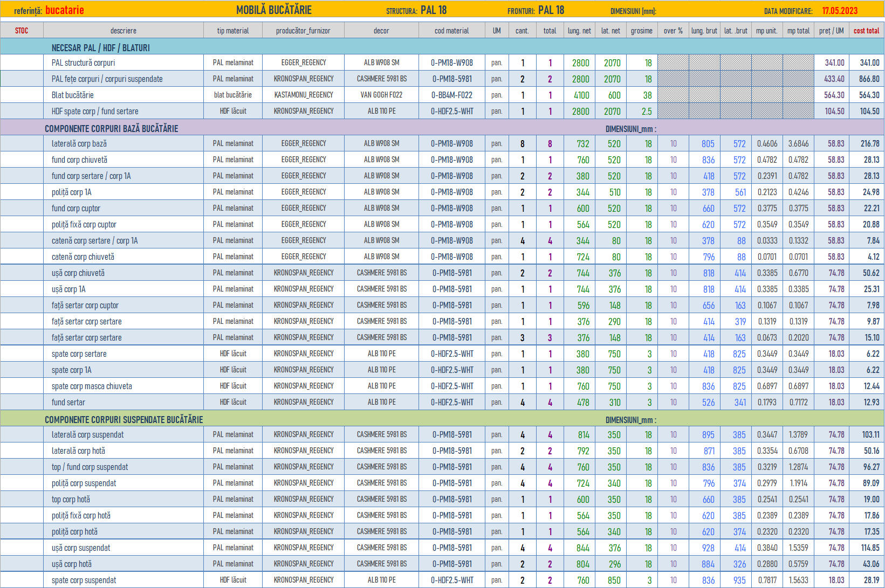This screenshot has height=588, width=885.
Task: Select 'COMPONENTE CORPURI SUSPENDATE BUCĂTĂRIE' section row
Action: point(124,420)
